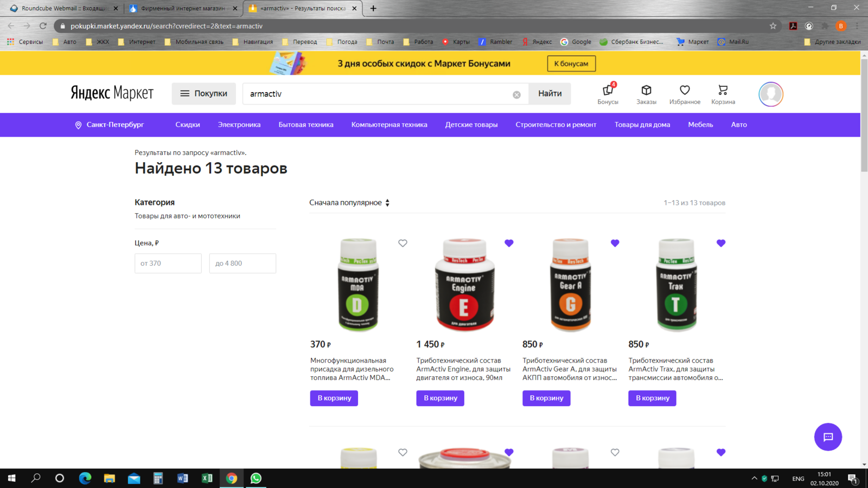The height and width of the screenshot is (488, 868).
Task: Open the Покупки catalog menu
Action: click(x=204, y=94)
